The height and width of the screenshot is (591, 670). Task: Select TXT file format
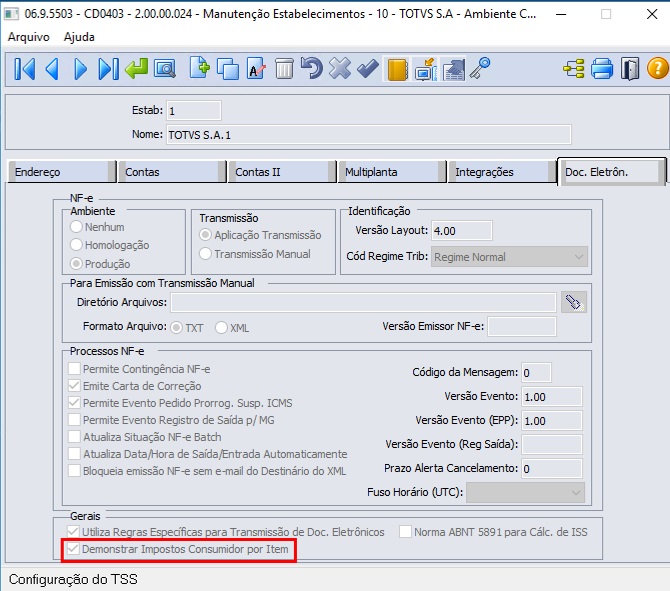coord(176,328)
